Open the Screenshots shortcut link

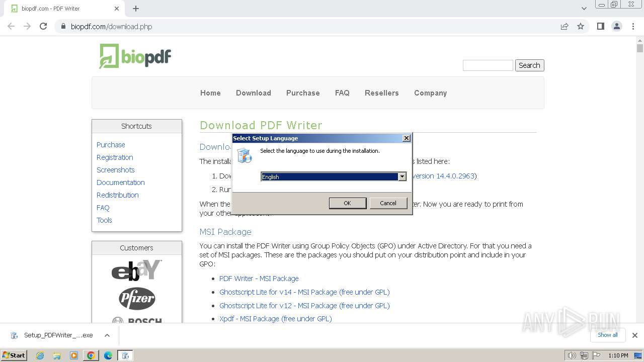coord(116,170)
